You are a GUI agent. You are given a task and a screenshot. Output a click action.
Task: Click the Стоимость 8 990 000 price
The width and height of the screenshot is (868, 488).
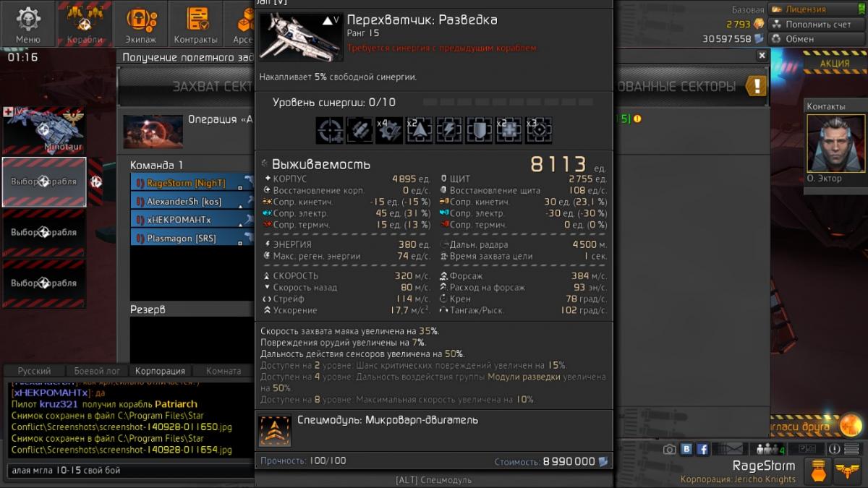(551, 461)
